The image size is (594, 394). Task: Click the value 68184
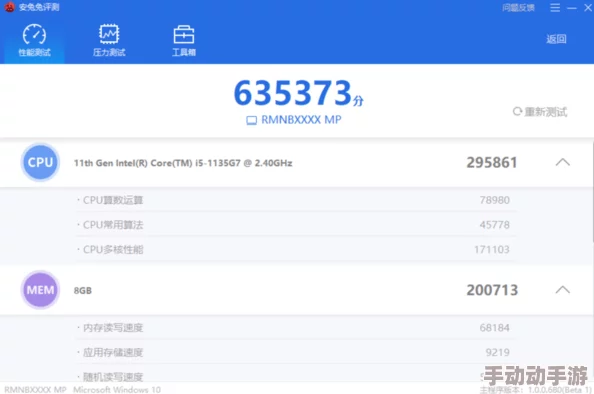494,327
